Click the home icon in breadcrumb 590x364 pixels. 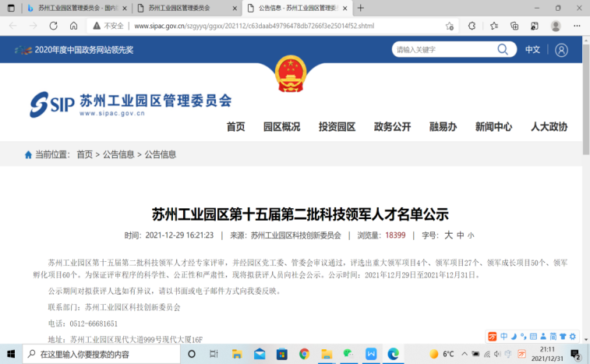pyautogui.click(x=28, y=154)
